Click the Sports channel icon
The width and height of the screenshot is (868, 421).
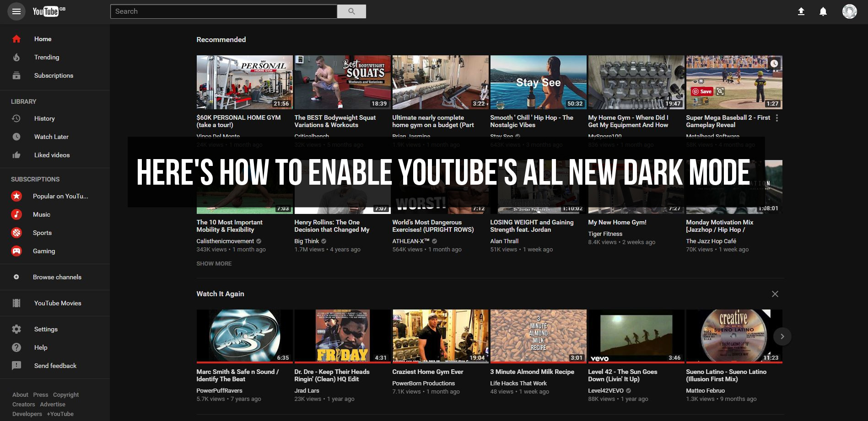[x=16, y=233]
